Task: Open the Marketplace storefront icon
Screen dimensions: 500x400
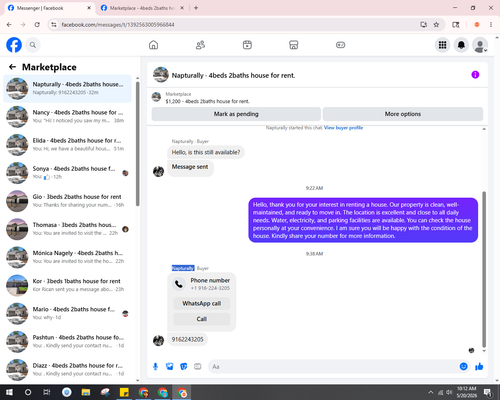Action: [294, 45]
